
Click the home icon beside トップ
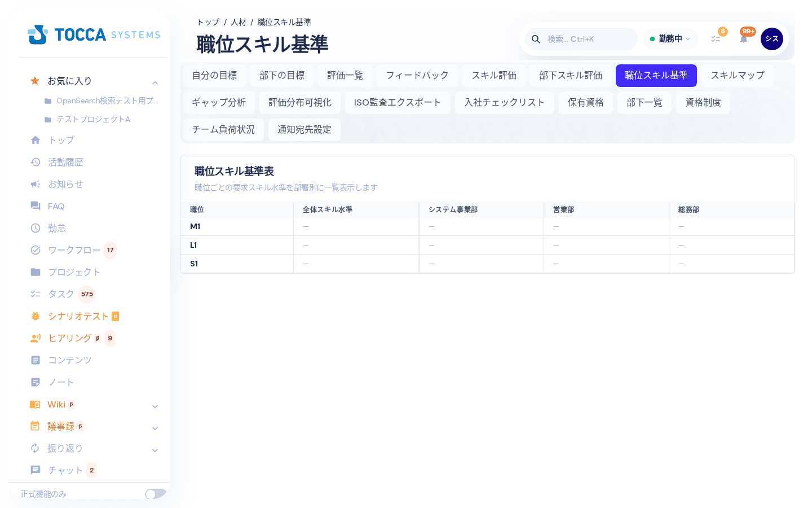click(x=36, y=140)
